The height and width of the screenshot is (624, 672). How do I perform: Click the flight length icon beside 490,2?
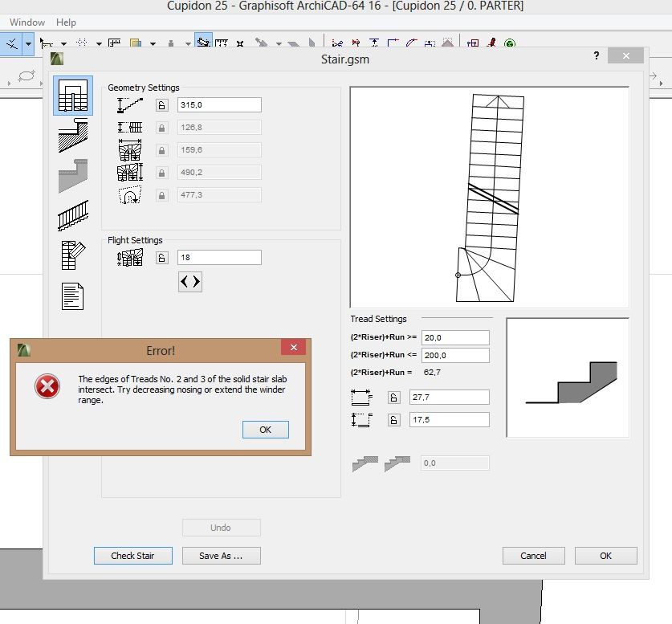130,173
